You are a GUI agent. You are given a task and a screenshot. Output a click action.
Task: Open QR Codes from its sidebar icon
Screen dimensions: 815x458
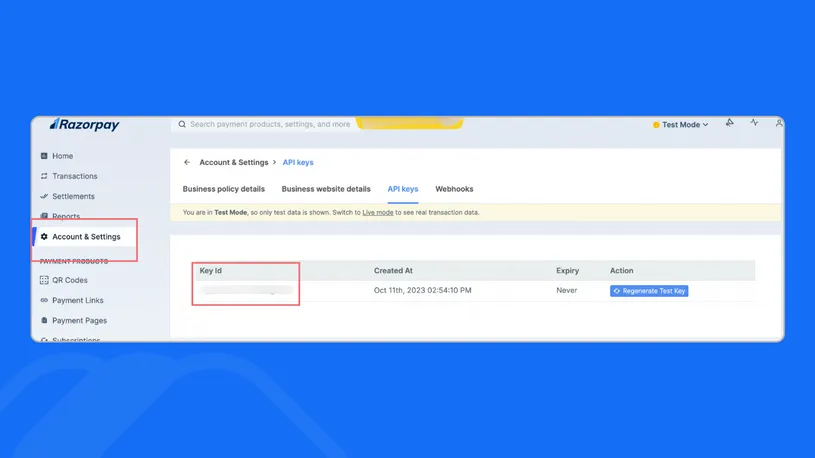coord(44,280)
